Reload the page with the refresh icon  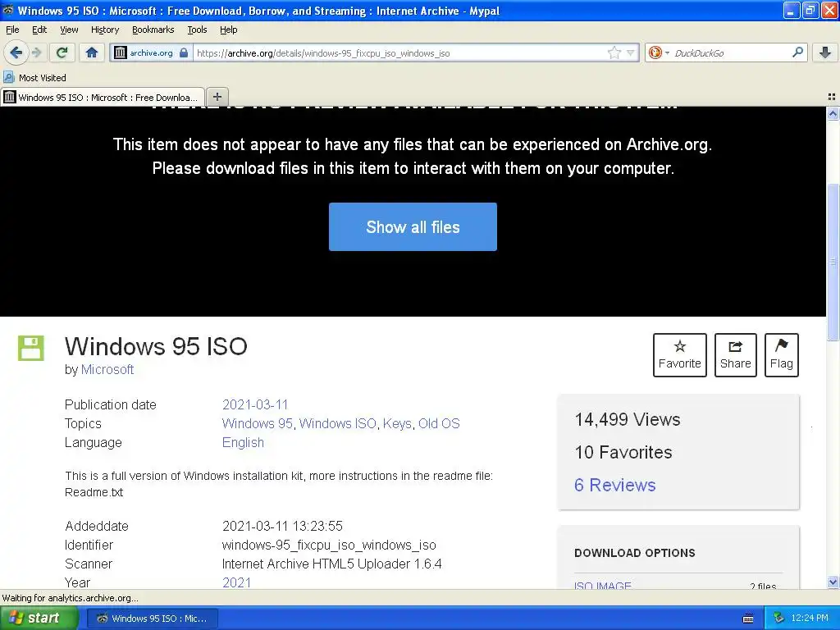tap(62, 52)
